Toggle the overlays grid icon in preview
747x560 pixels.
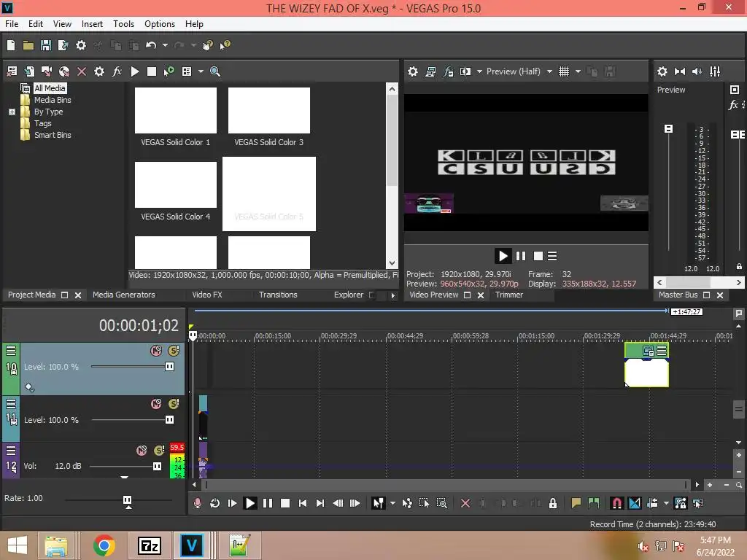pos(564,71)
